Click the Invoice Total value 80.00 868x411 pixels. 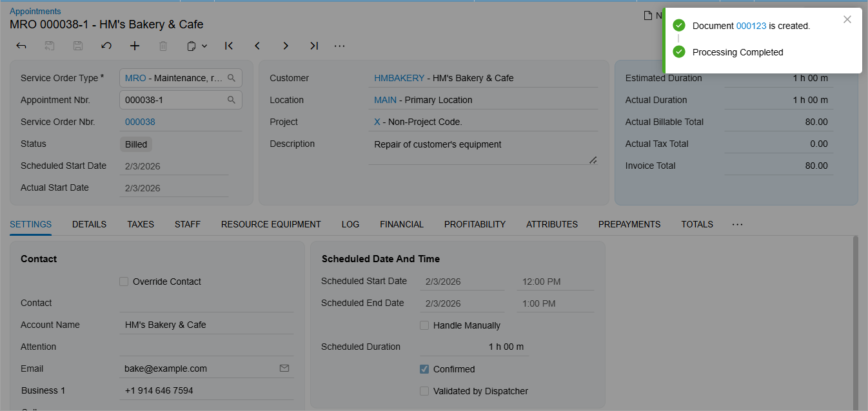pos(816,166)
